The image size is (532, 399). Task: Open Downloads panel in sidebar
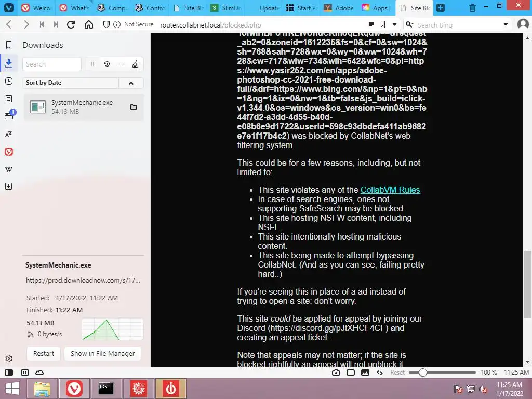coord(9,63)
